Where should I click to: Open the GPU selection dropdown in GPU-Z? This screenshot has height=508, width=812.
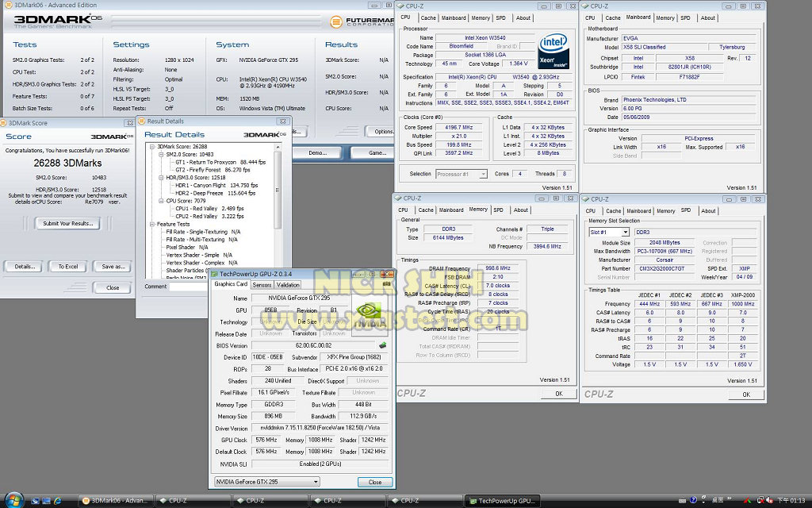[x=266, y=482]
